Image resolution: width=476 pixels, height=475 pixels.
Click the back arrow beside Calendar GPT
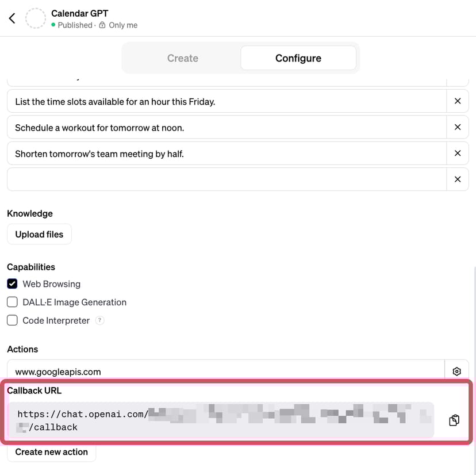point(12,18)
